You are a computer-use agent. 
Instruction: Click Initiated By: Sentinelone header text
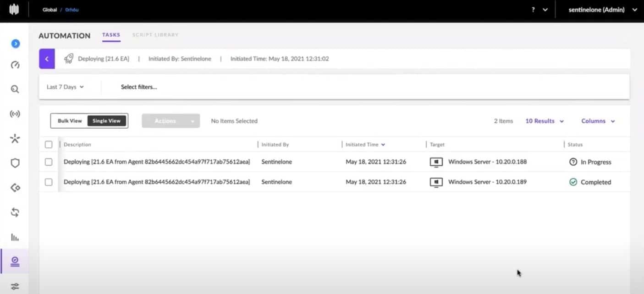click(180, 59)
